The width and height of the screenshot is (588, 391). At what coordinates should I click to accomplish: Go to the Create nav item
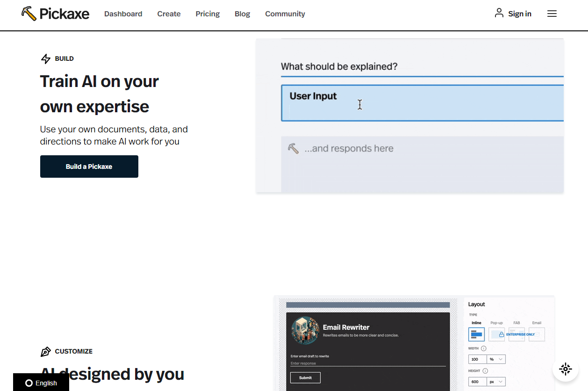pyautogui.click(x=169, y=14)
